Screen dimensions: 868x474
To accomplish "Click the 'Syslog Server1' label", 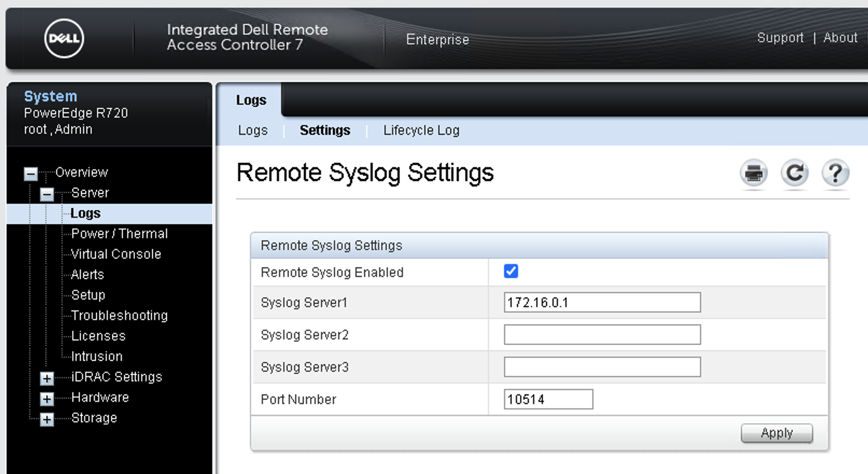I will [x=304, y=303].
